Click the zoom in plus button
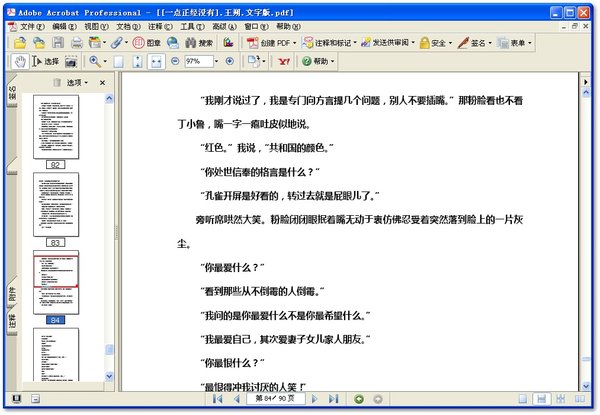The width and height of the screenshot is (600, 415). pyautogui.click(x=230, y=61)
